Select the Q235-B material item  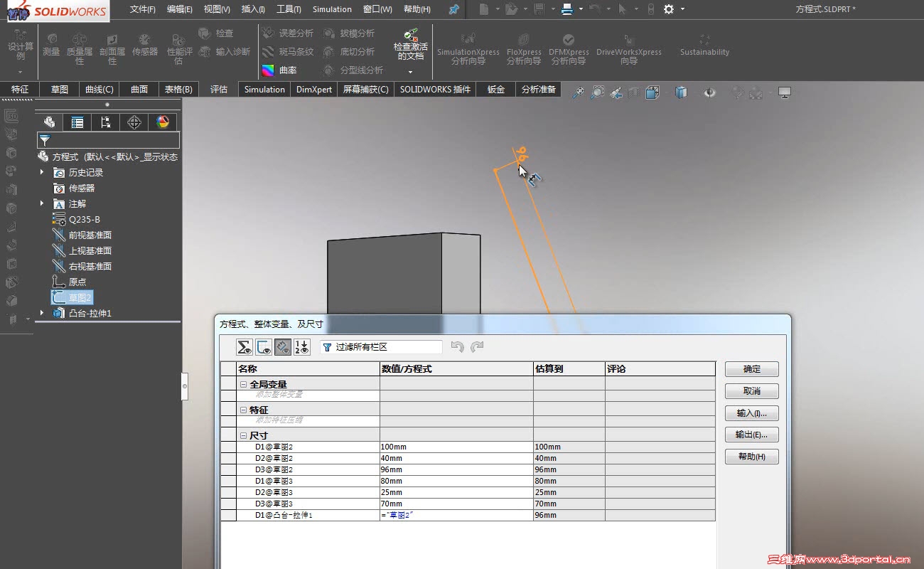[84, 219]
